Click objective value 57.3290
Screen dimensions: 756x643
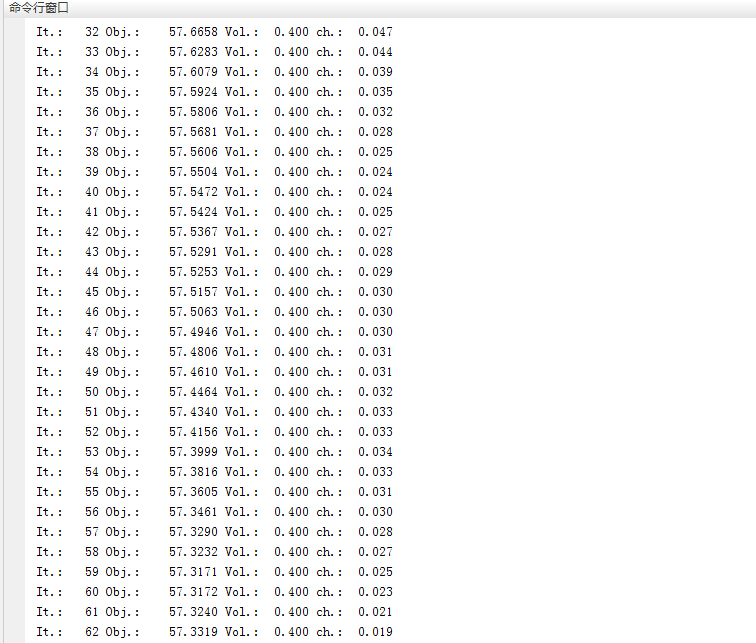click(x=193, y=532)
